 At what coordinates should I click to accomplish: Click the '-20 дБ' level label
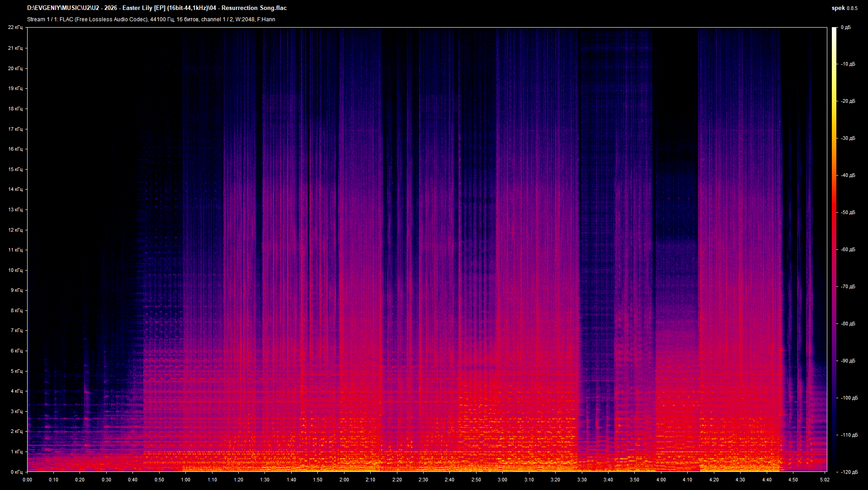pos(848,101)
